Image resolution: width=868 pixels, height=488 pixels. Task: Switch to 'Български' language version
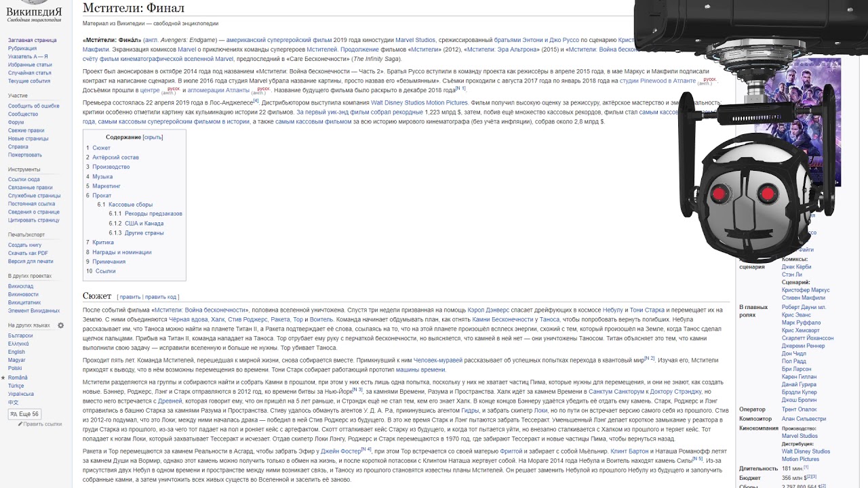point(20,335)
